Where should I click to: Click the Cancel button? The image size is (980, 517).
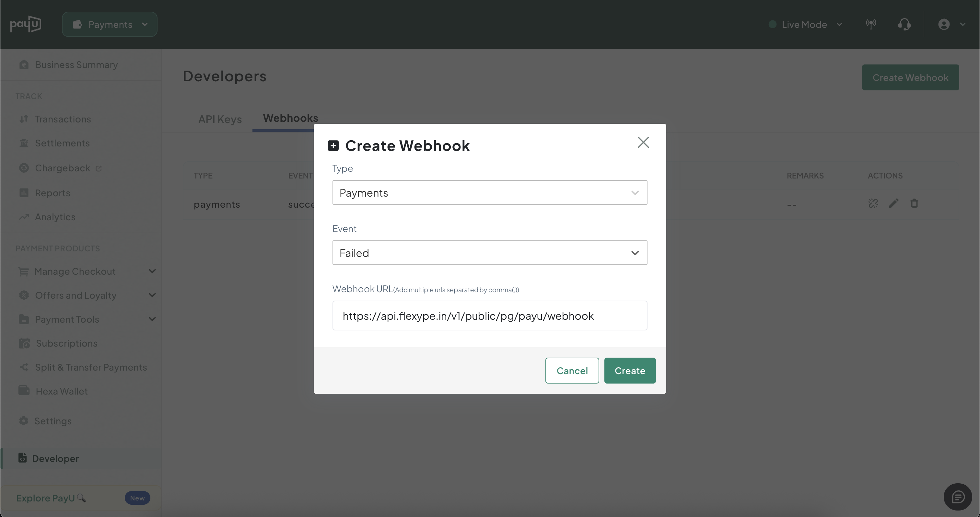point(572,371)
